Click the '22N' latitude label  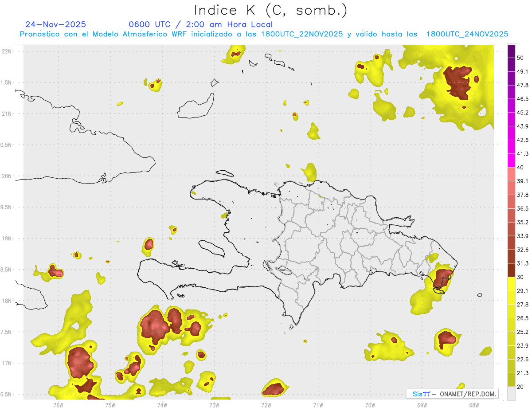(7, 51)
